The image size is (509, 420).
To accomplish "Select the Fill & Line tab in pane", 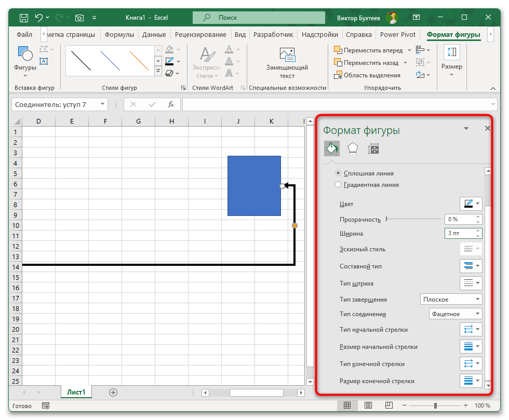I will point(332,148).
